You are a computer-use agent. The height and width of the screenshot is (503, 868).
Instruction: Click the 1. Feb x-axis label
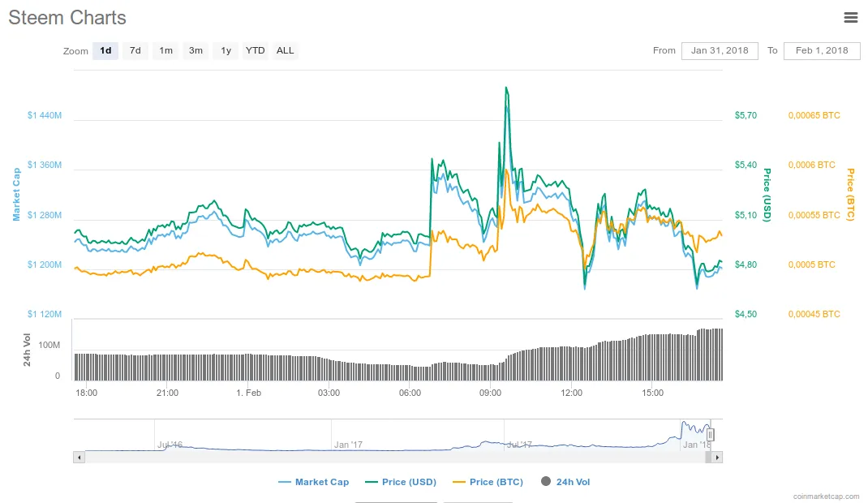[248, 393]
